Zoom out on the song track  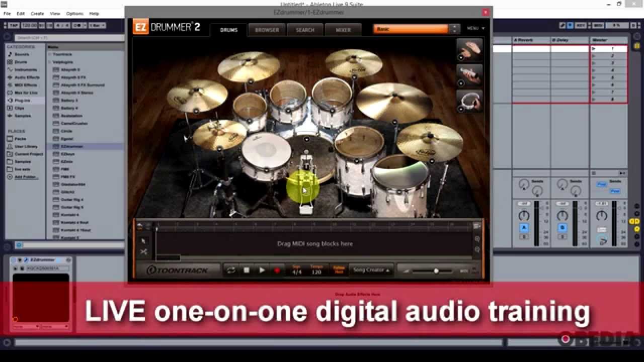pos(477,249)
